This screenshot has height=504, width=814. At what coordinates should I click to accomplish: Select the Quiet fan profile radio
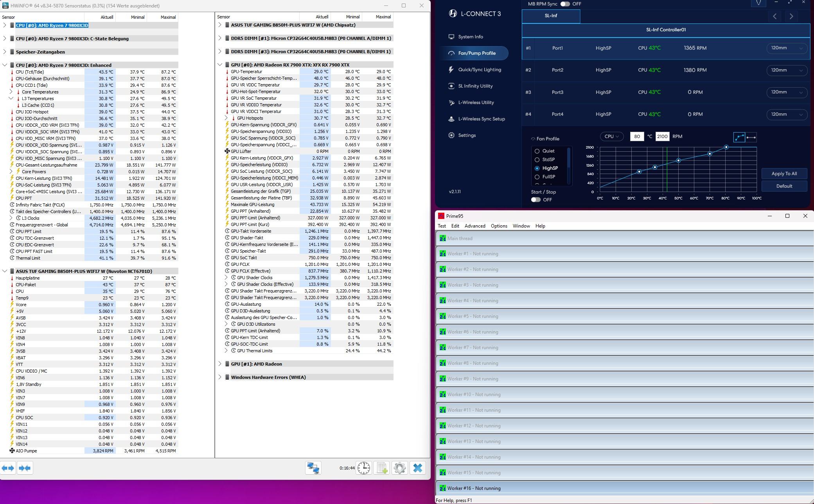(537, 151)
